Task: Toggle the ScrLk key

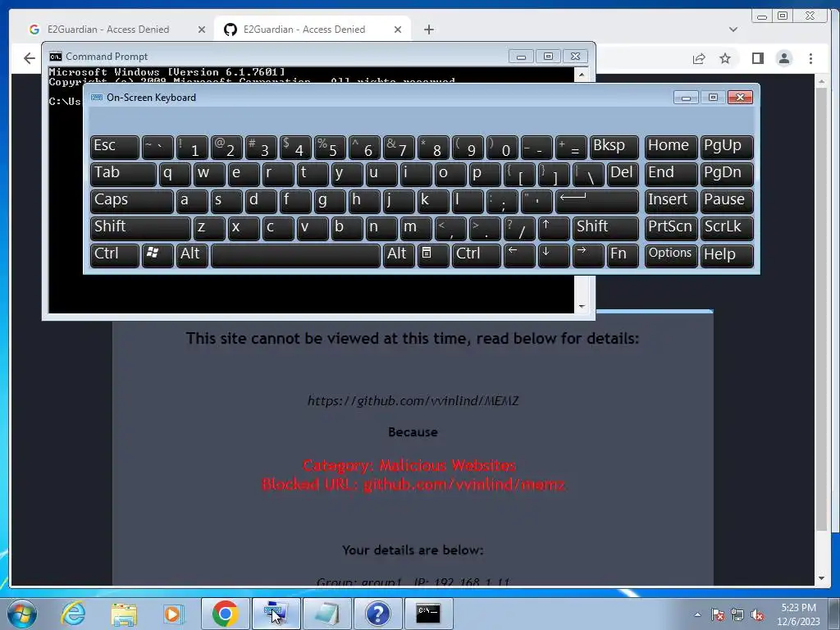Action: pos(727,228)
